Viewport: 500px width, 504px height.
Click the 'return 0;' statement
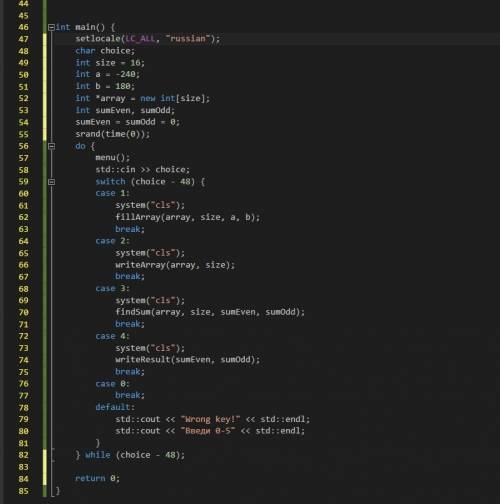pos(97,479)
